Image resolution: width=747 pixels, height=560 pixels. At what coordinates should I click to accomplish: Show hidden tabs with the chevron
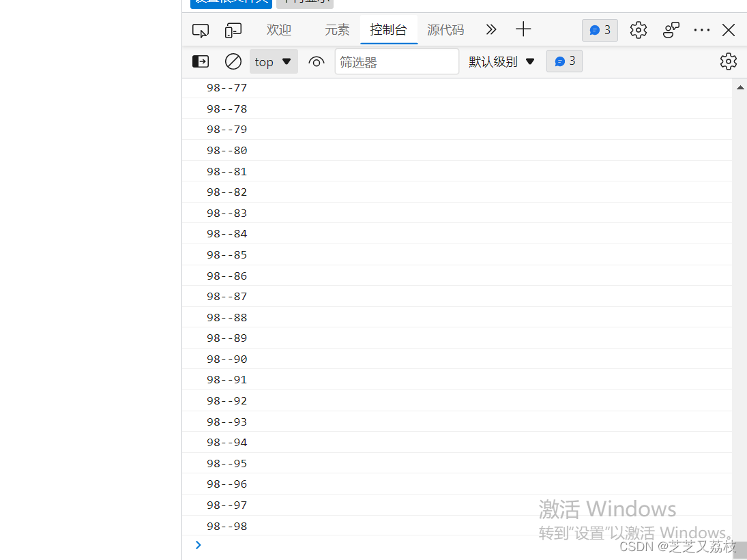[x=490, y=30]
